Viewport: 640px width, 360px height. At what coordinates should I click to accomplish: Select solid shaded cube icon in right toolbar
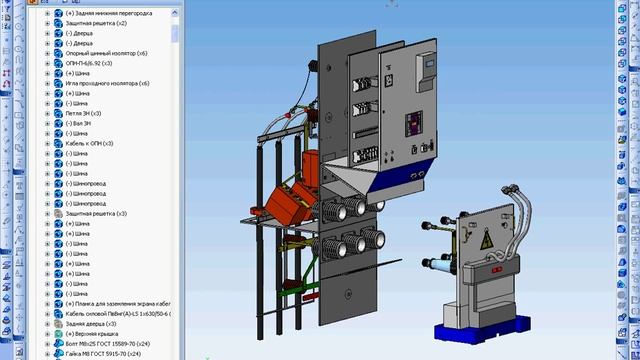point(622,111)
